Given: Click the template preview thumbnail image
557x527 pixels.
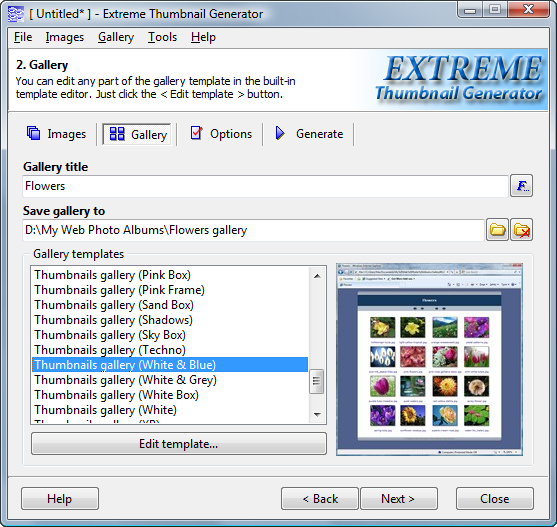Looking at the screenshot, I should pos(429,359).
